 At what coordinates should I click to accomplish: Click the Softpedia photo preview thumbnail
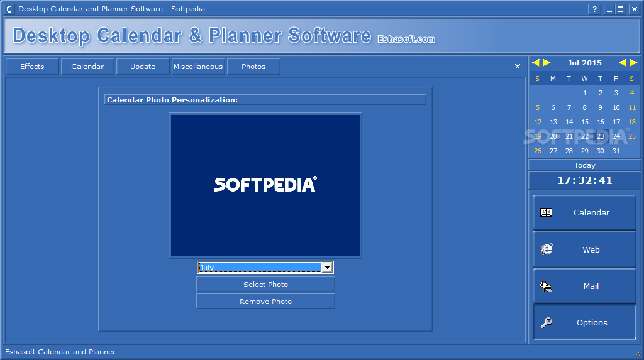(x=265, y=185)
